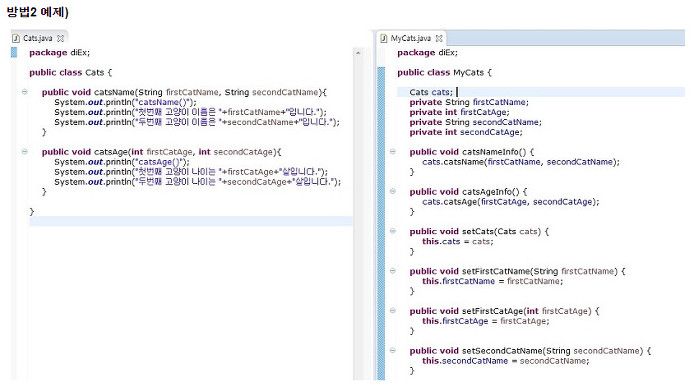Select the MyCats.java editor tab
Image resolution: width=694 pixels, height=391 pixels.
pyautogui.click(x=410, y=38)
